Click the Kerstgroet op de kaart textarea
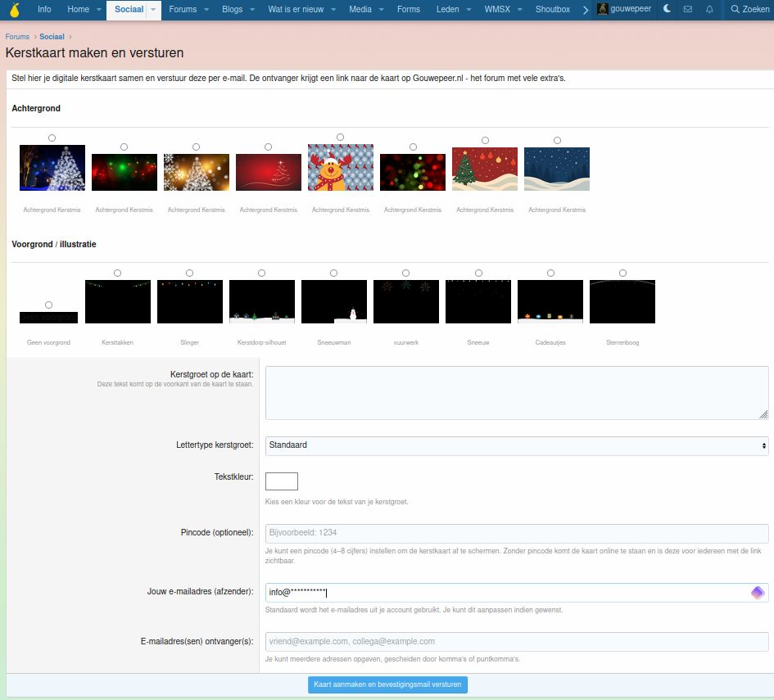Image resolution: width=774 pixels, height=700 pixels. 517,393
